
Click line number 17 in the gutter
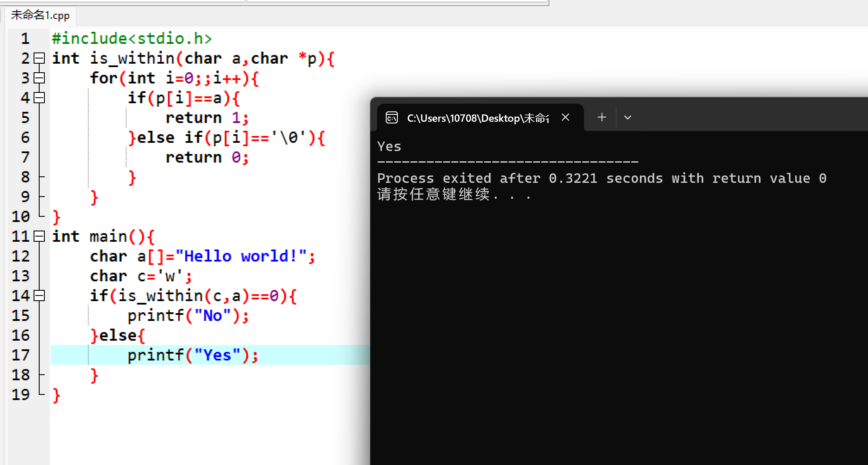click(21, 355)
